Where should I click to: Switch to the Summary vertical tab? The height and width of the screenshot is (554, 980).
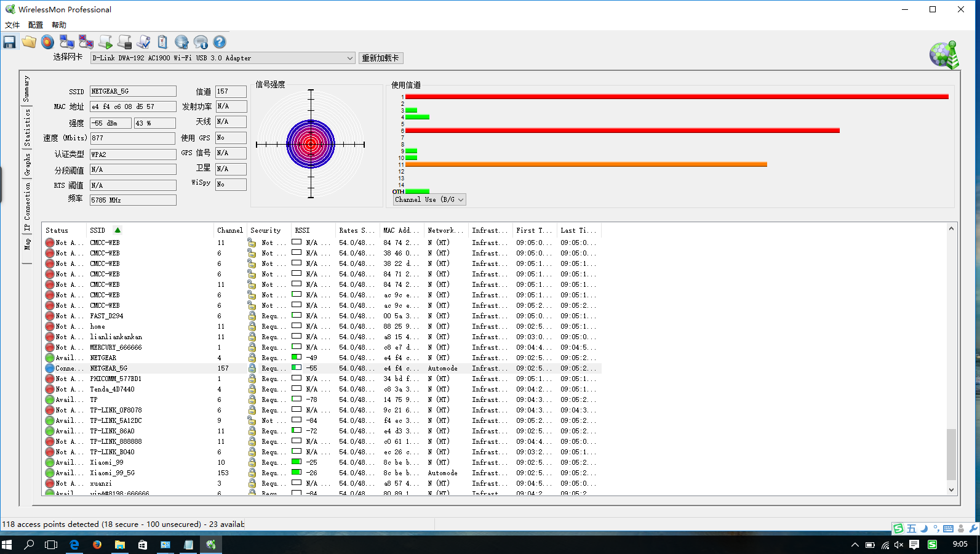point(26,89)
